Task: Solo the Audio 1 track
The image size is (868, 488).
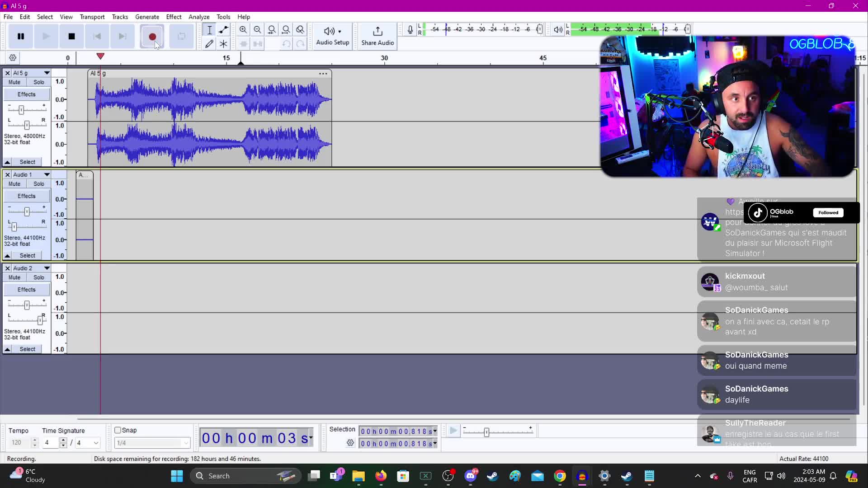Action: [39, 184]
